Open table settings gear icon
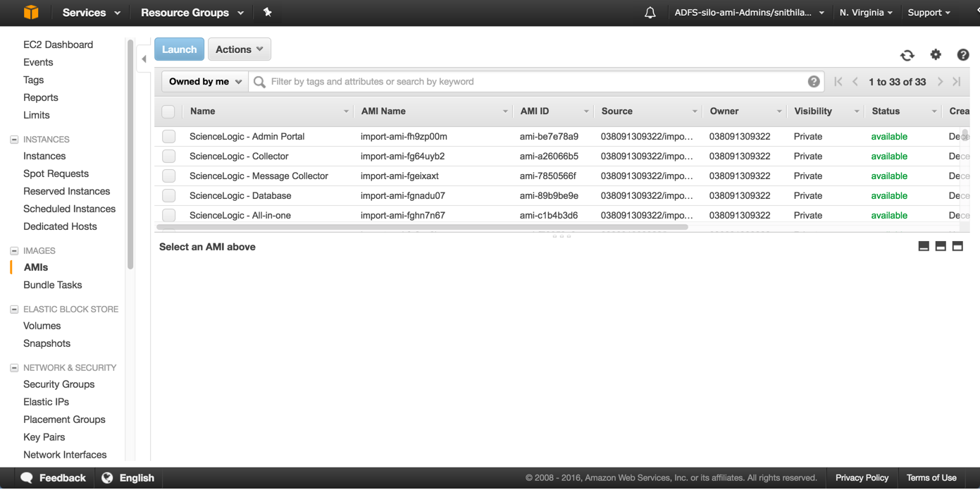Image resolution: width=980 pixels, height=490 pixels. [x=936, y=54]
